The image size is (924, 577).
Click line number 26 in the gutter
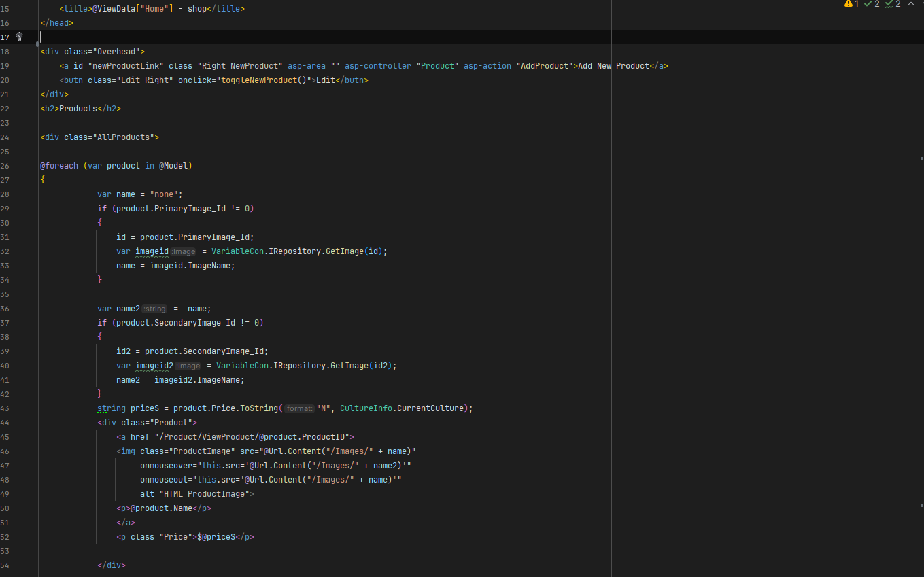5,166
